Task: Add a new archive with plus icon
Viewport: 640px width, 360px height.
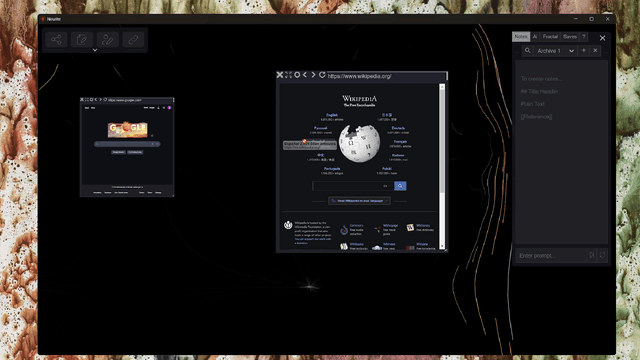Action: (584, 51)
